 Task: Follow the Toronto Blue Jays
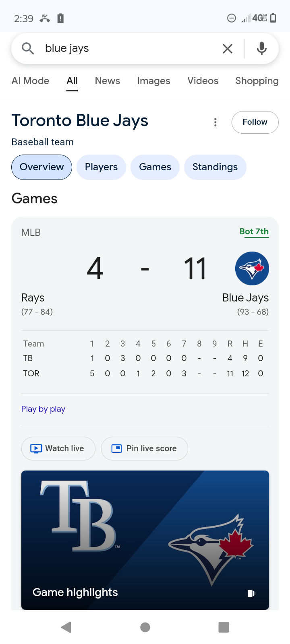pos(255,122)
